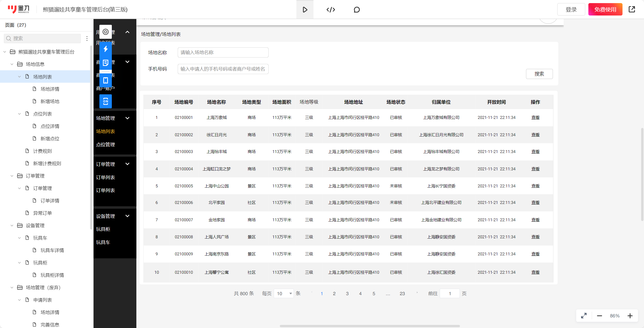Click 查看 link for 上海馨宁公寓
644x328 pixels.
pos(535,272)
